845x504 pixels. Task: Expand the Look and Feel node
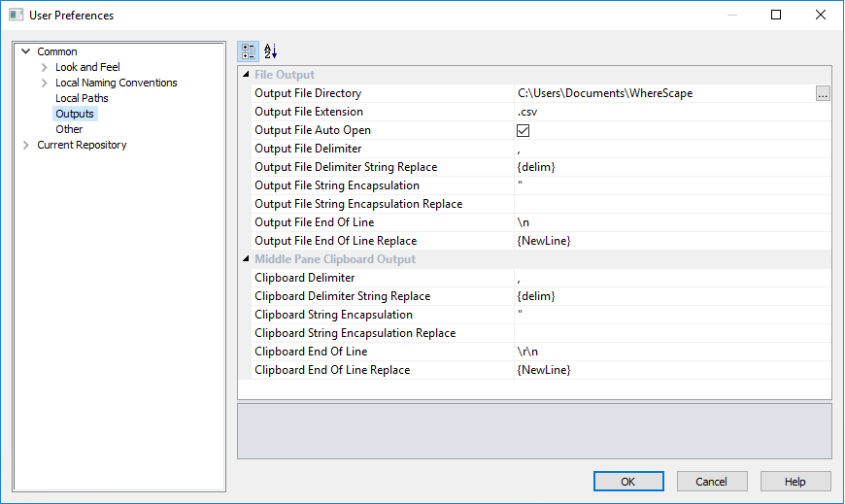click(44, 68)
